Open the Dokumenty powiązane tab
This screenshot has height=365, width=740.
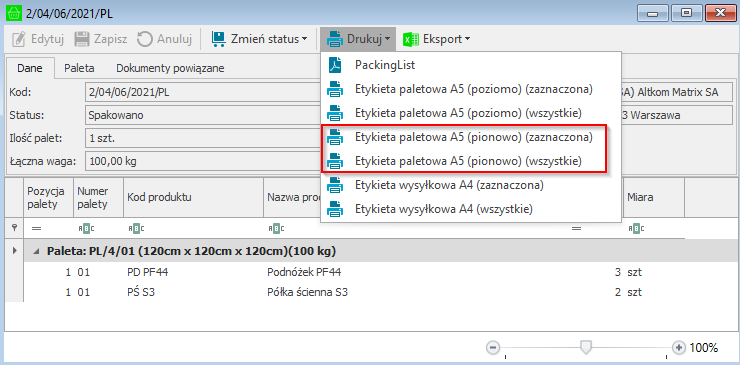170,68
